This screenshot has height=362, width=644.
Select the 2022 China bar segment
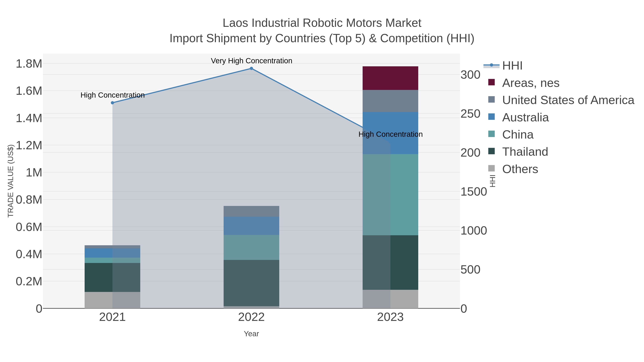[251, 247]
